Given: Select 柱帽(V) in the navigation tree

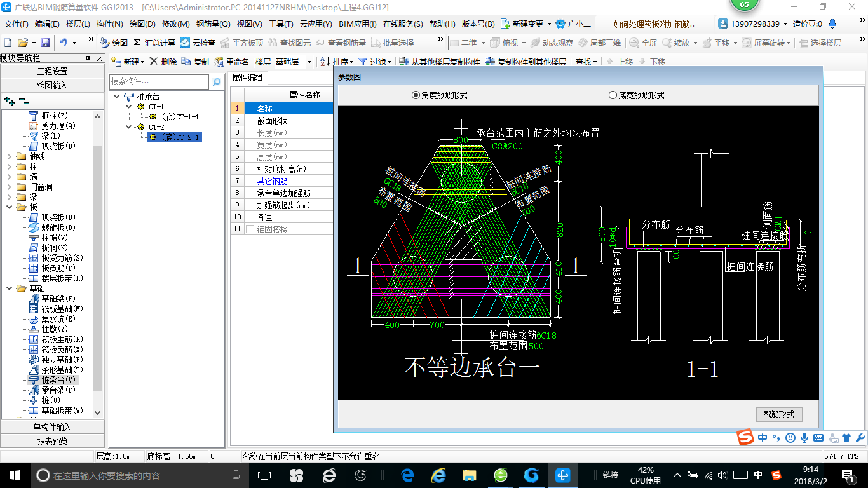Looking at the screenshot, I should click(x=48, y=237).
